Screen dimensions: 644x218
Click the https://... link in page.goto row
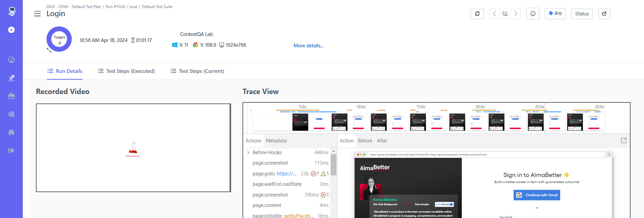(x=286, y=174)
